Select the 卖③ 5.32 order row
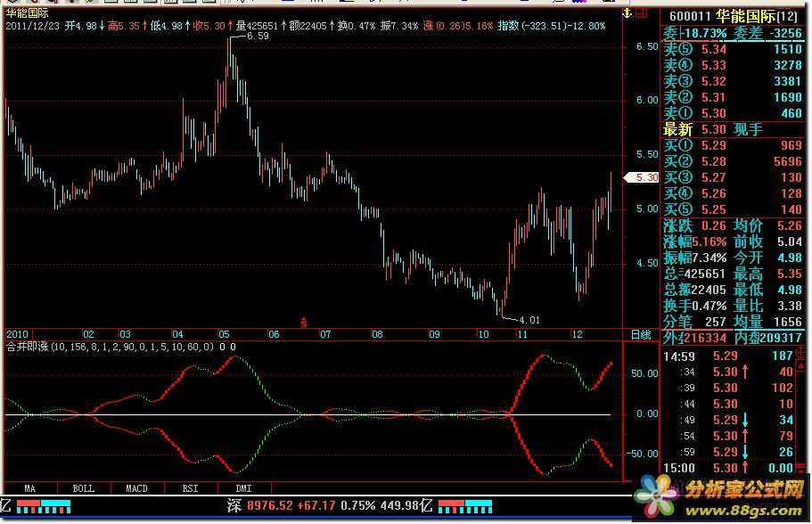This screenshot has width=812, height=524. point(733,81)
